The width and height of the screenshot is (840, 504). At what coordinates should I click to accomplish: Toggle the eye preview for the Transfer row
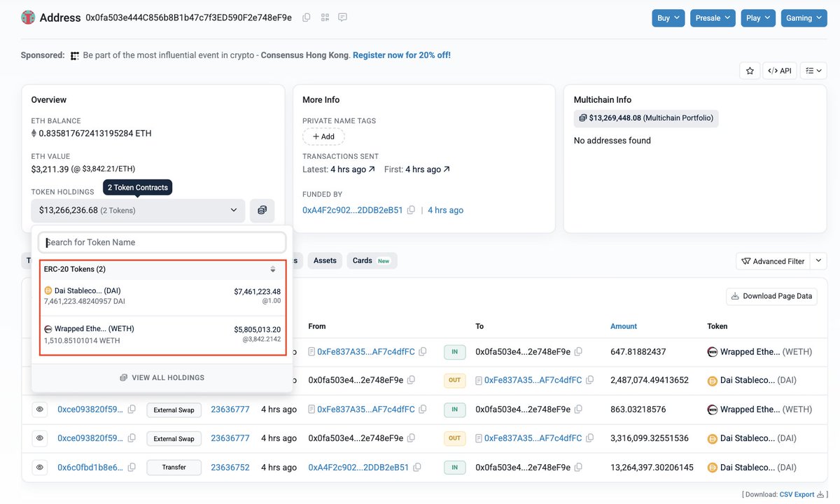coord(40,467)
